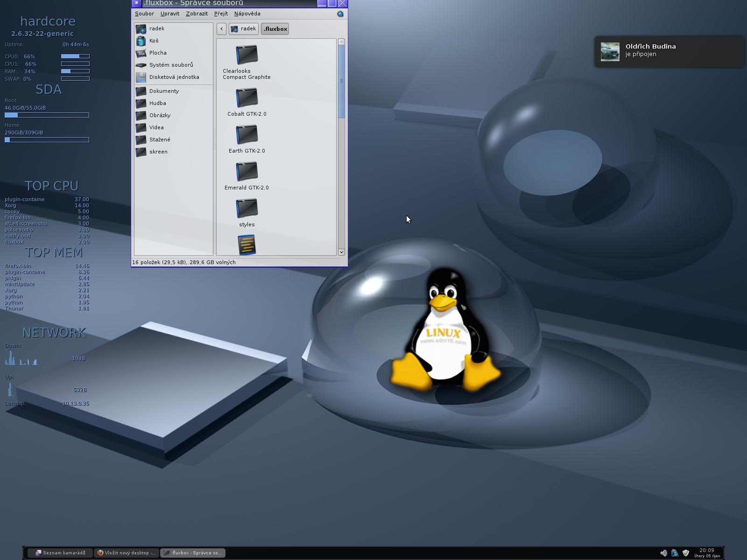The width and height of the screenshot is (747, 560).
Task: Open the Obrázky bookmark folder icon
Action: [141, 115]
